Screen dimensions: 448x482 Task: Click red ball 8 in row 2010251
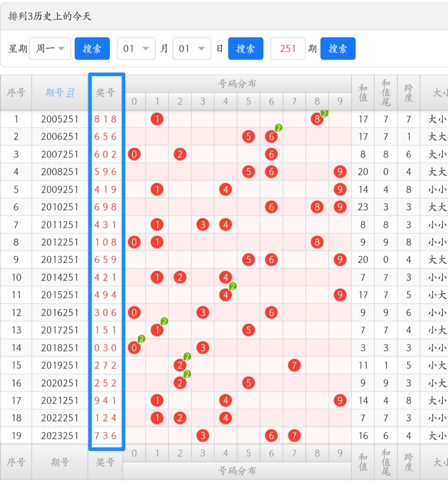317,207
